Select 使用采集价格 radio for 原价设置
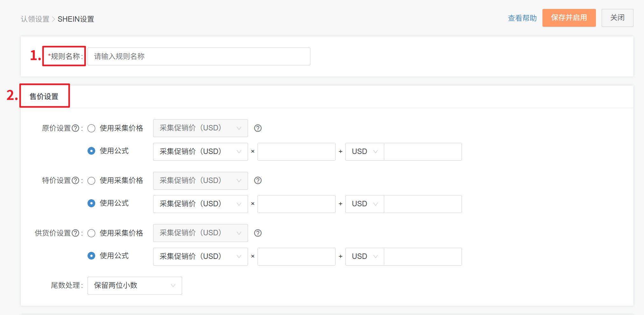The height and width of the screenshot is (315, 644). pos(91,128)
